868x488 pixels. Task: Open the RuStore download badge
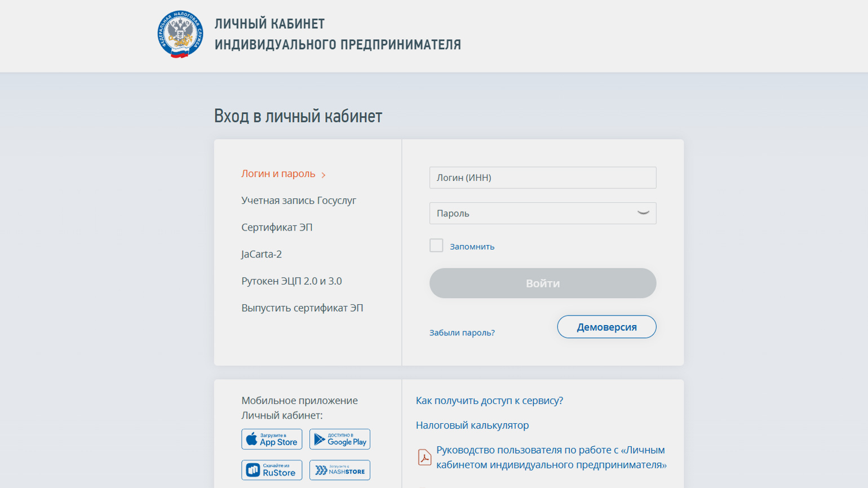tap(272, 470)
